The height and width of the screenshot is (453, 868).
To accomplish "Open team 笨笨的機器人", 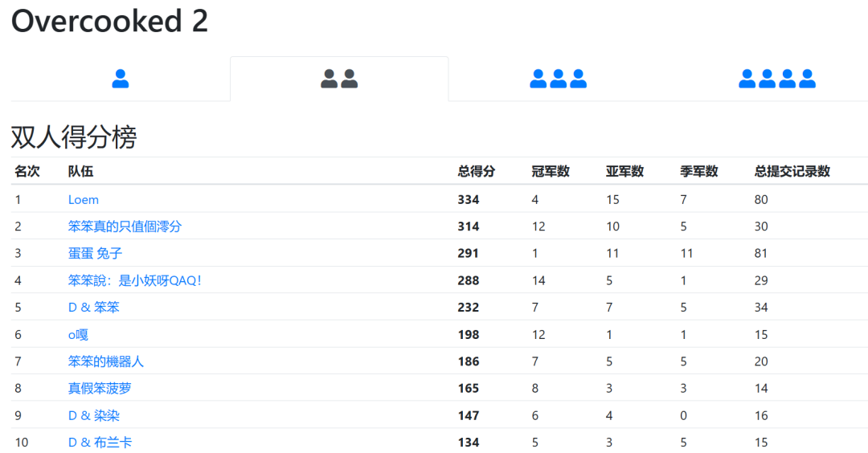I will pyautogui.click(x=105, y=361).
